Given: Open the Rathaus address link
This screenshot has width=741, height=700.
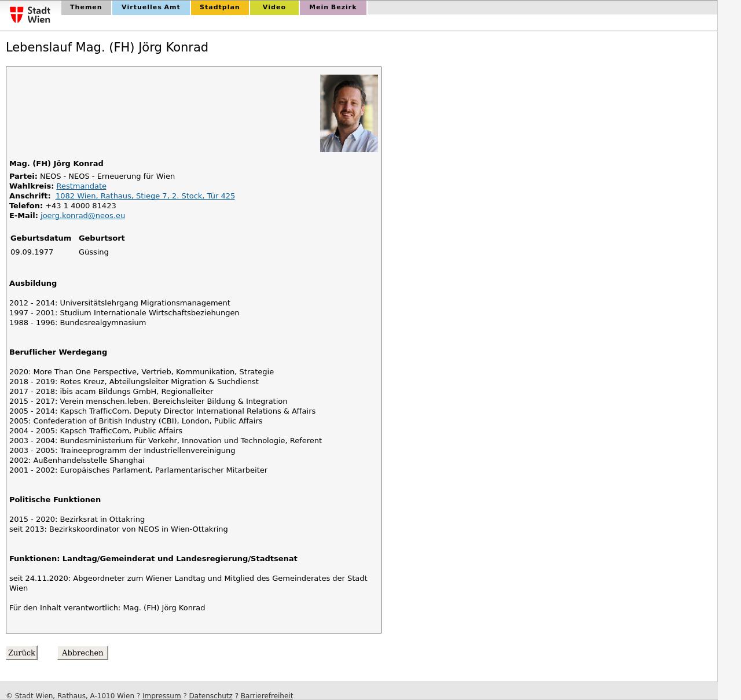Looking at the screenshot, I should point(145,196).
